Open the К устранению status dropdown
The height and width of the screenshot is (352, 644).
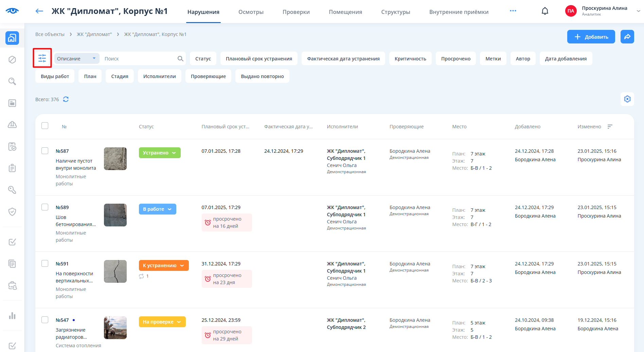(163, 265)
